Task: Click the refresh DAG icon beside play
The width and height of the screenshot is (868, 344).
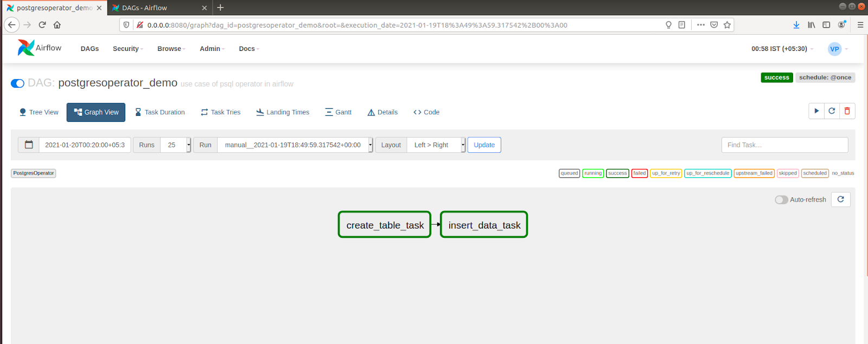Action: (832, 111)
